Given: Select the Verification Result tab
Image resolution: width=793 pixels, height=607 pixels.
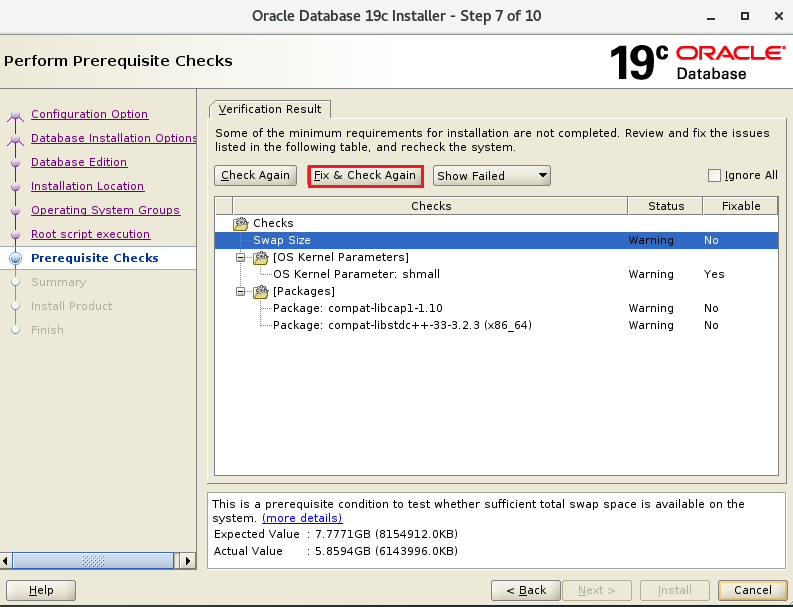Looking at the screenshot, I should click(270, 109).
